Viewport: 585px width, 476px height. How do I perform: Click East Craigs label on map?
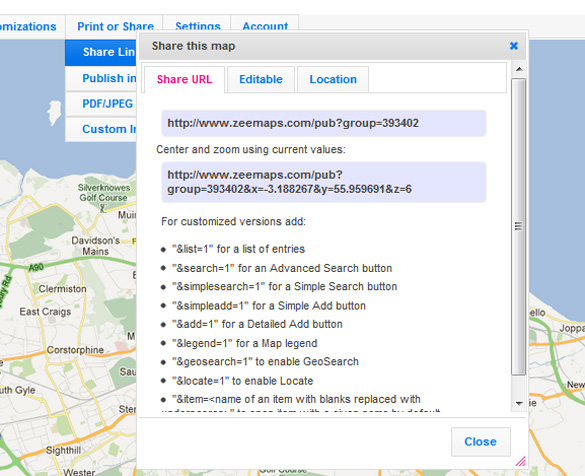[x=45, y=312]
